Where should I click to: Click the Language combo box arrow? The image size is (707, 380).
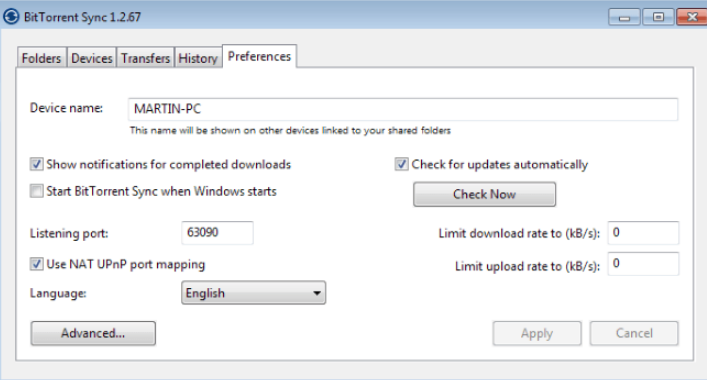pos(317,293)
